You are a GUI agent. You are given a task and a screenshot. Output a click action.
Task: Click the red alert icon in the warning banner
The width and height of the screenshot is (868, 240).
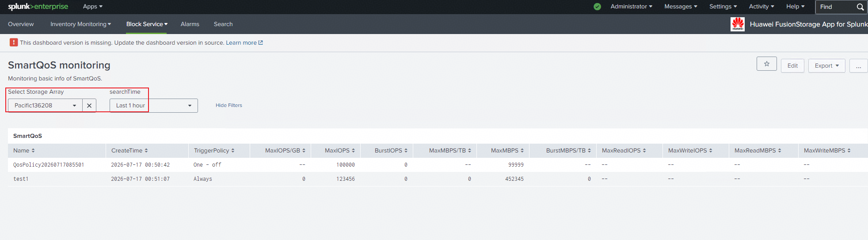click(14, 42)
